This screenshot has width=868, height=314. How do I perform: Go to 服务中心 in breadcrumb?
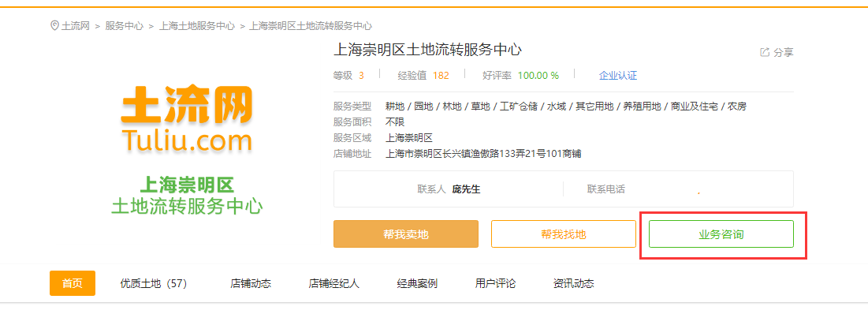[x=125, y=26]
